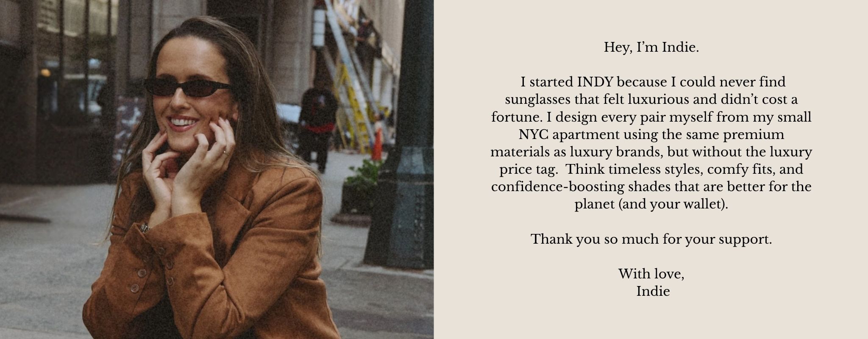Screen dimensions: 868x339
Task: Select the "Hey, I'm Indie." greeting line
Action: 651,47
